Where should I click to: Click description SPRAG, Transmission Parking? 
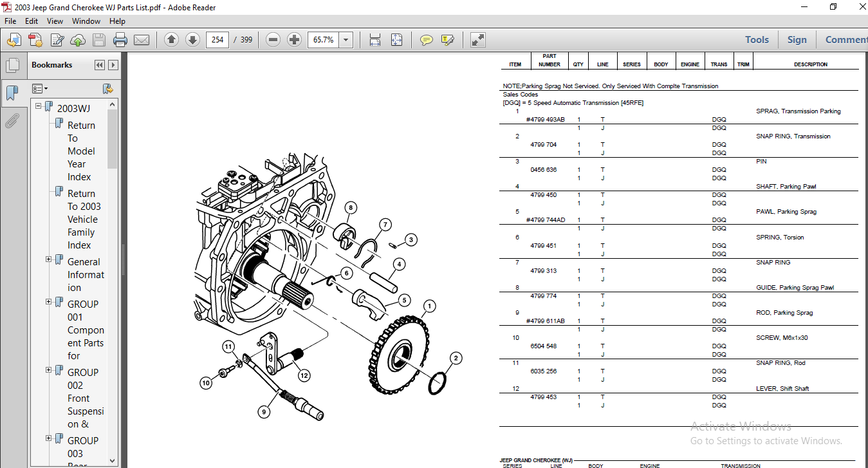click(x=798, y=111)
